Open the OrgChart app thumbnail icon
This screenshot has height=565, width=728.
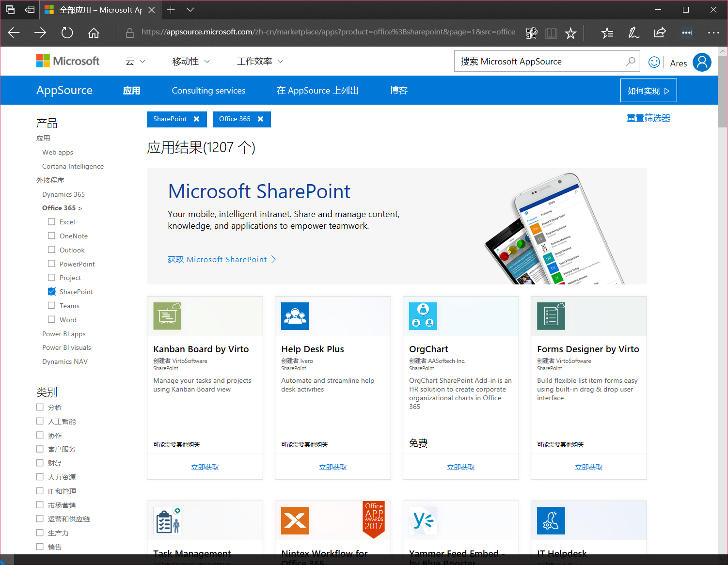click(423, 315)
